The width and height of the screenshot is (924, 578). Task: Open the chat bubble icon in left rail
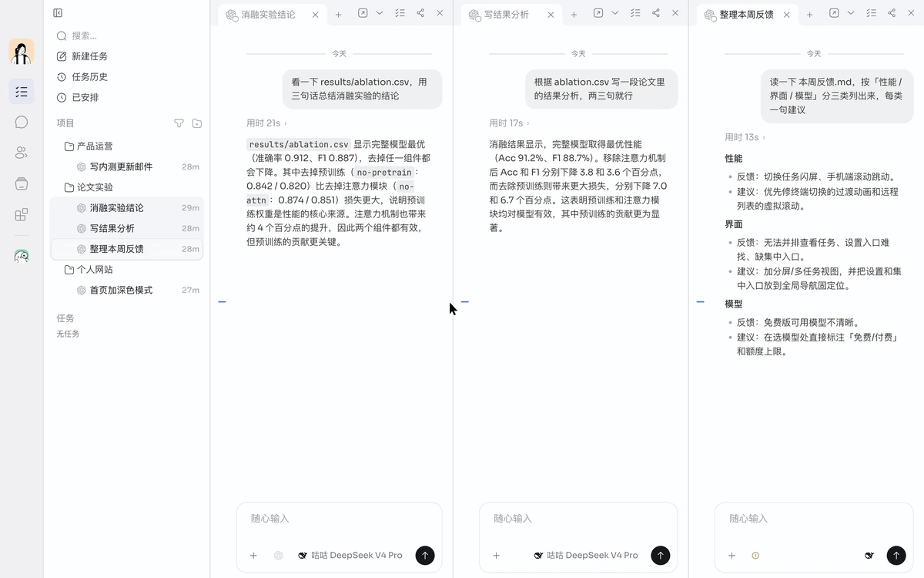pos(22,122)
